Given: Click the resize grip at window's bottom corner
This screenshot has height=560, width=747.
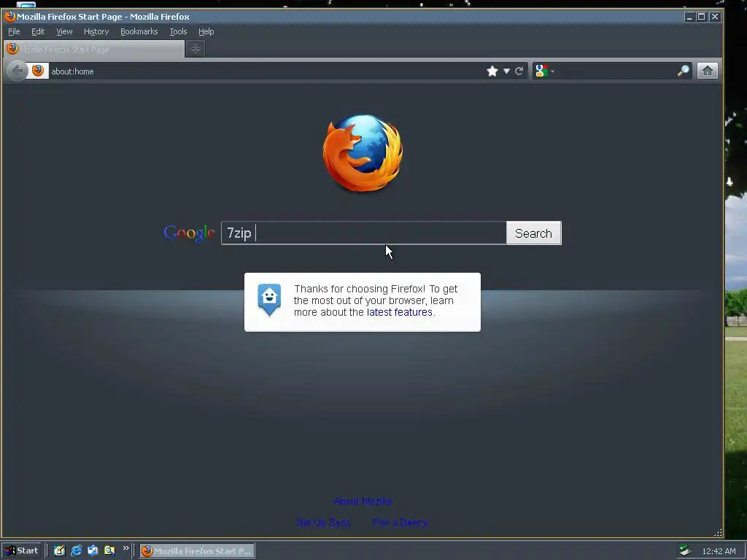Looking at the screenshot, I should [x=718, y=532].
